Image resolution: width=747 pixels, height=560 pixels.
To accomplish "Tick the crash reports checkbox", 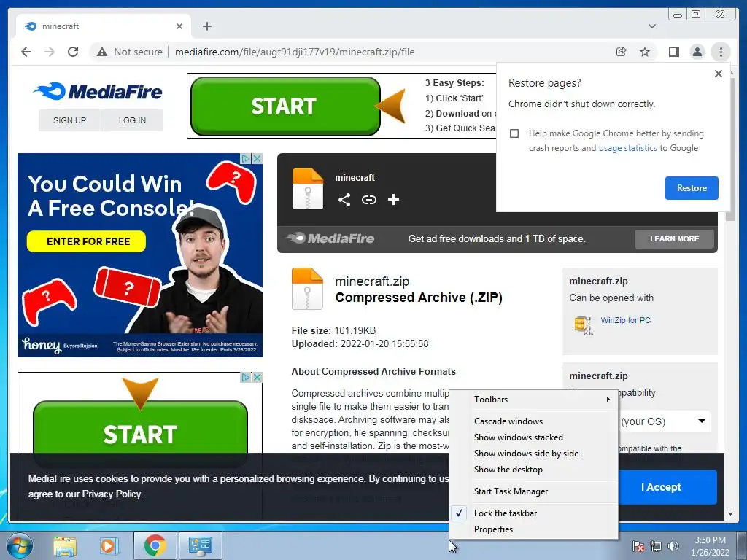I will (x=514, y=133).
